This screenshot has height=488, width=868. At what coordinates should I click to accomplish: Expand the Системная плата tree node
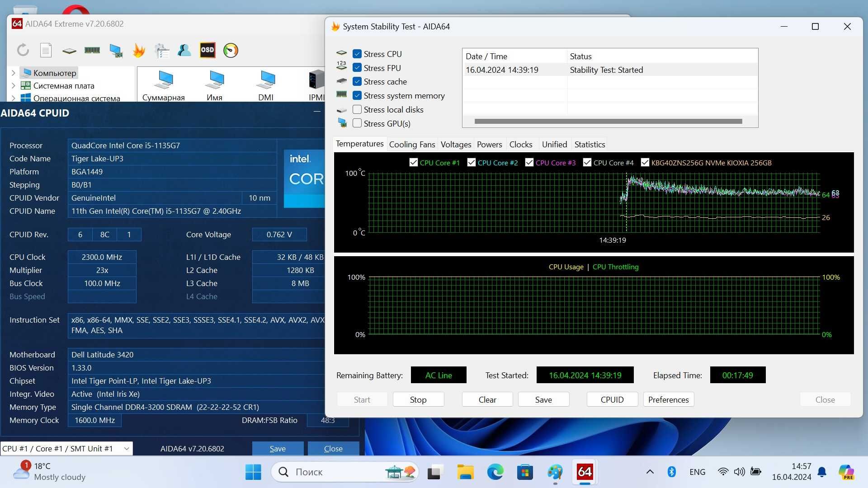13,85
